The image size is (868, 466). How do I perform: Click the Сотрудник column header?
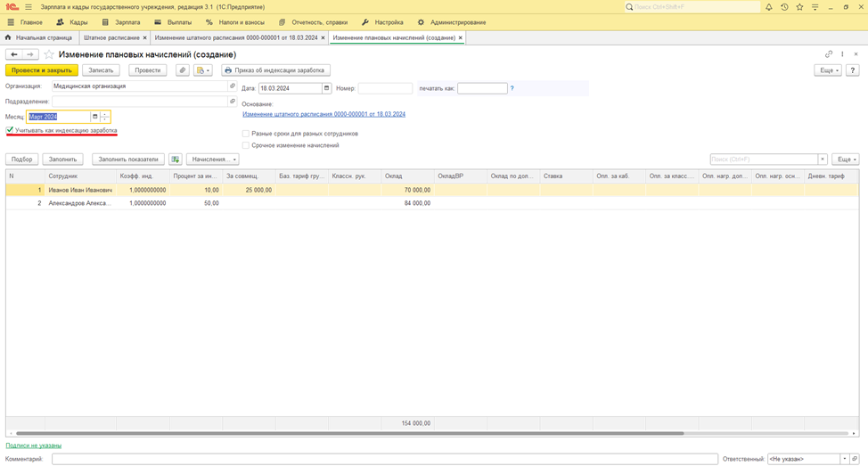click(x=80, y=176)
